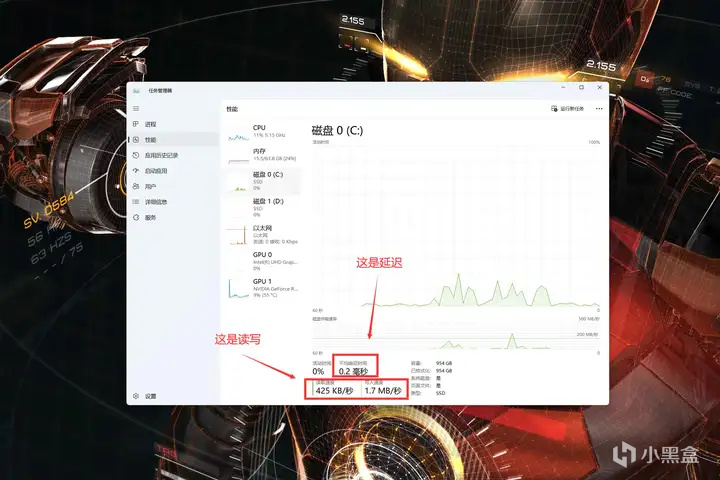
Task: Click the Processes (进程) sidebar icon
Action: pyautogui.click(x=136, y=124)
